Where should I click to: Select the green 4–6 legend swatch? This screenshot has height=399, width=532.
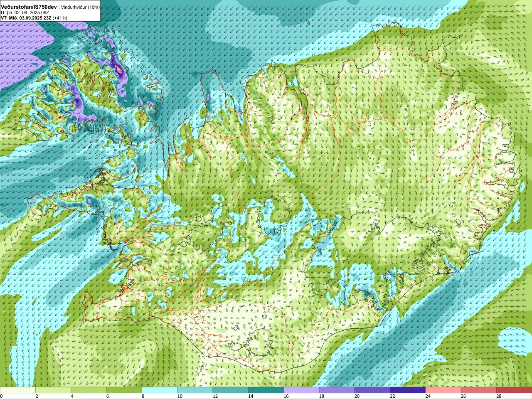click(89, 390)
